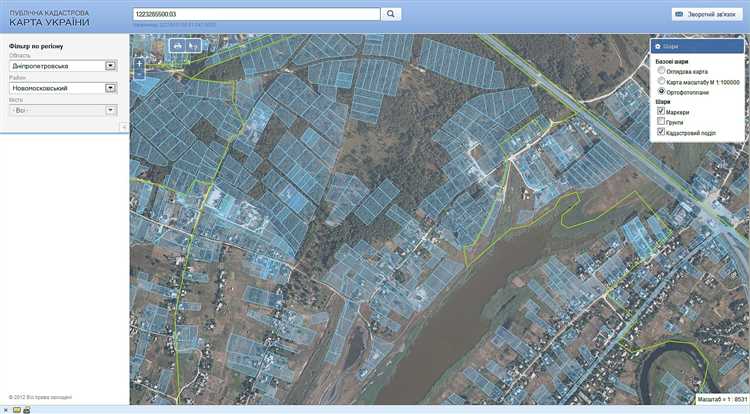The width and height of the screenshot is (750, 414).
Task: Select the Оглядова карта base layer
Action: click(662, 72)
